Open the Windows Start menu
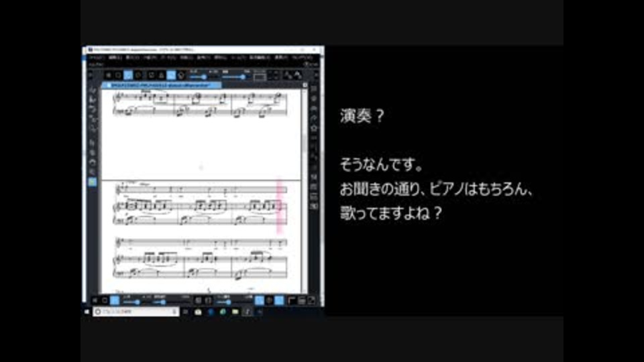 tap(87, 312)
